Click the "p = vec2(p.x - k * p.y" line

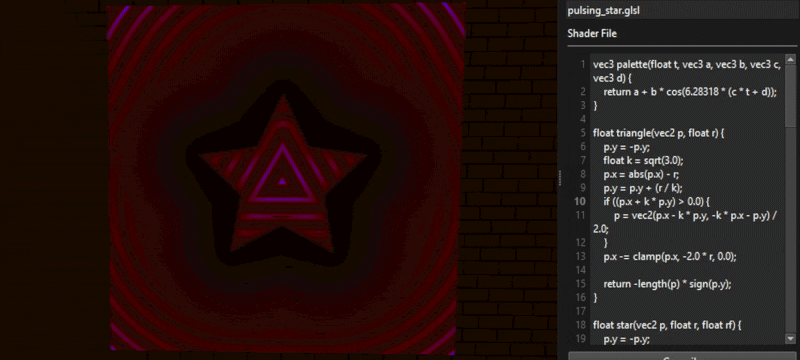696,215
